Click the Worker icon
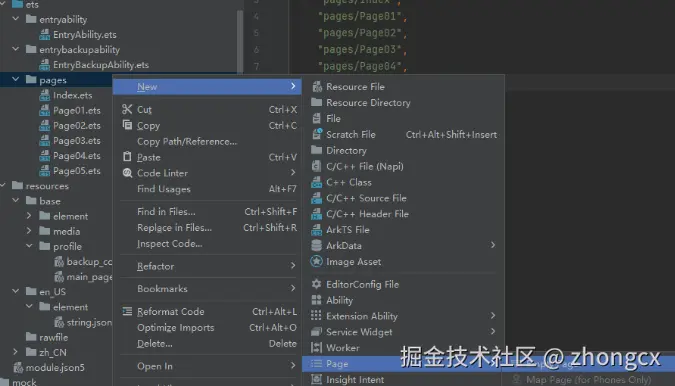The image size is (675, 386). pyautogui.click(x=317, y=348)
